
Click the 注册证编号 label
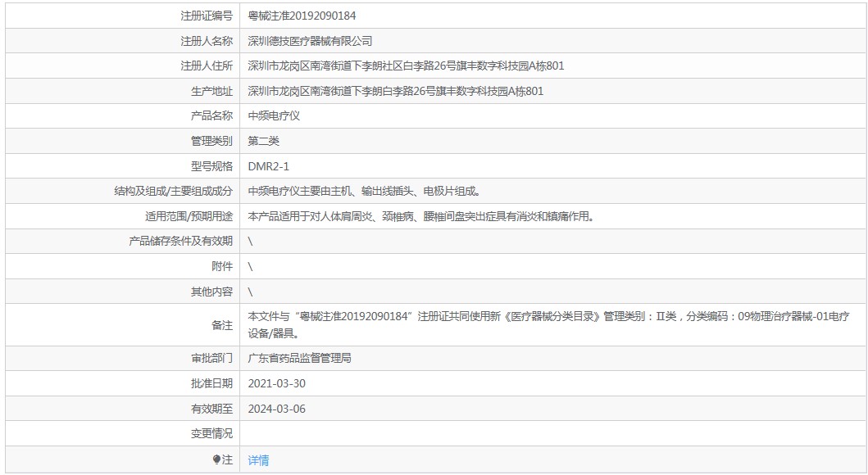(x=207, y=16)
